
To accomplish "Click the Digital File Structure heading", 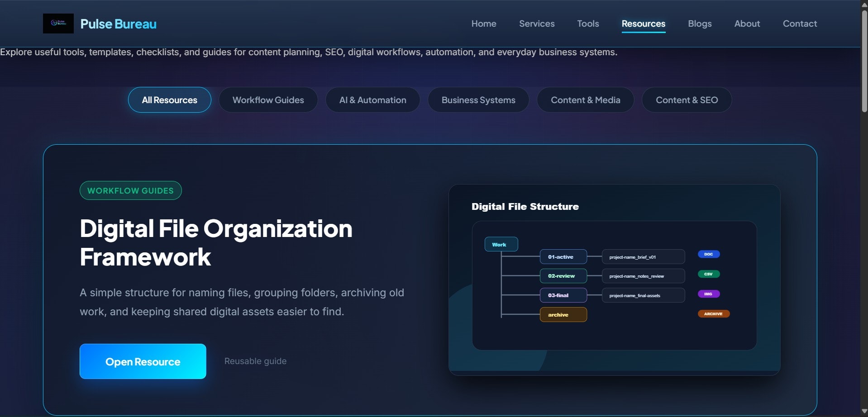I will [x=525, y=207].
